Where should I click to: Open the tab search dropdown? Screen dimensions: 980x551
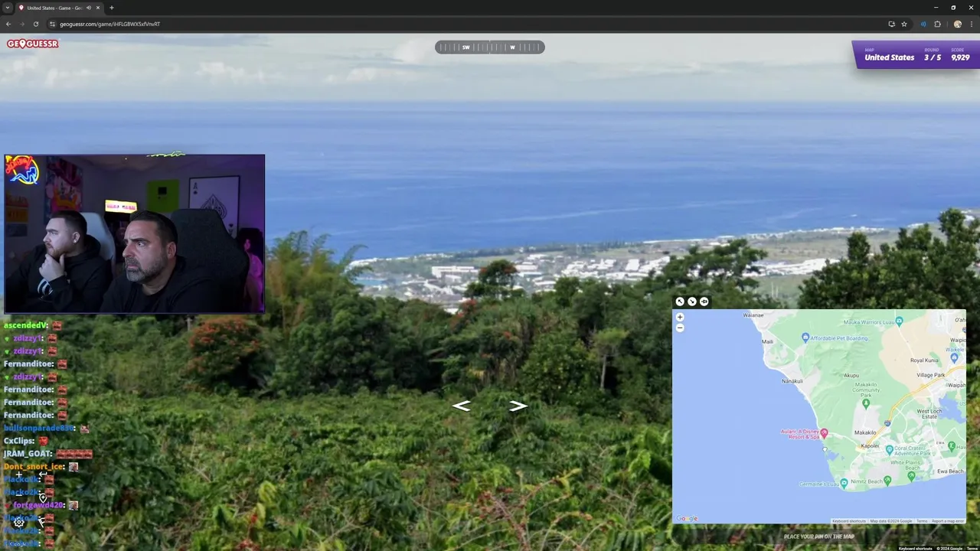point(7,8)
